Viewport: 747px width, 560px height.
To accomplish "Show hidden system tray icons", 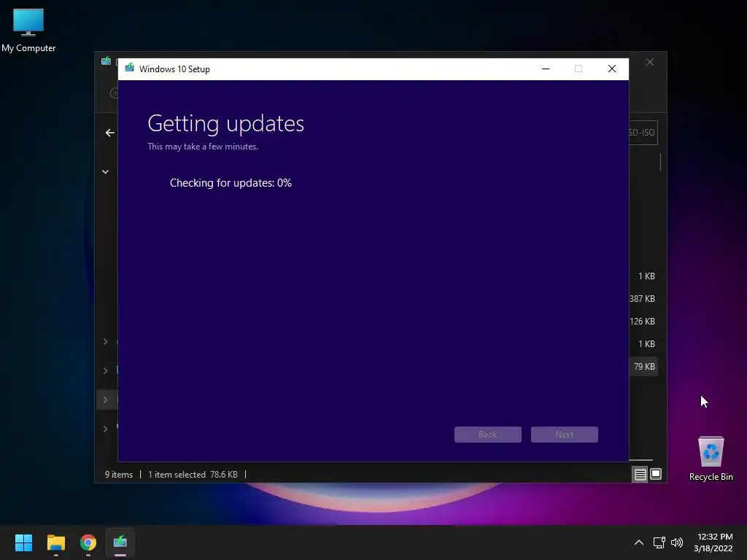I will (639, 542).
